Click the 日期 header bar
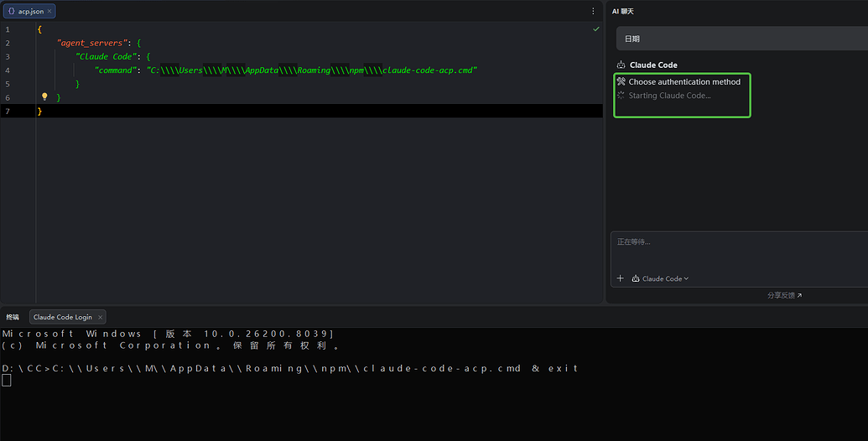Viewport: 868px width, 441px height. click(742, 39)
